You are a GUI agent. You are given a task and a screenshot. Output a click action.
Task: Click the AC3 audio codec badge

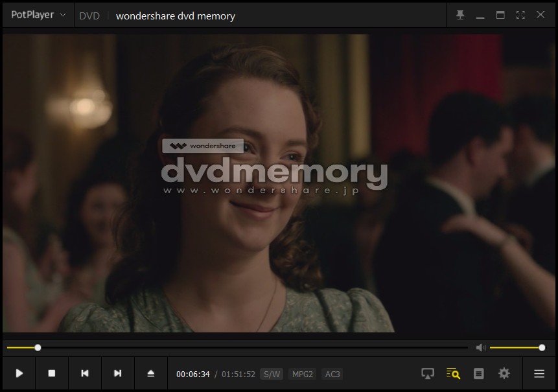pyautogui.click(x=332, y=374)
